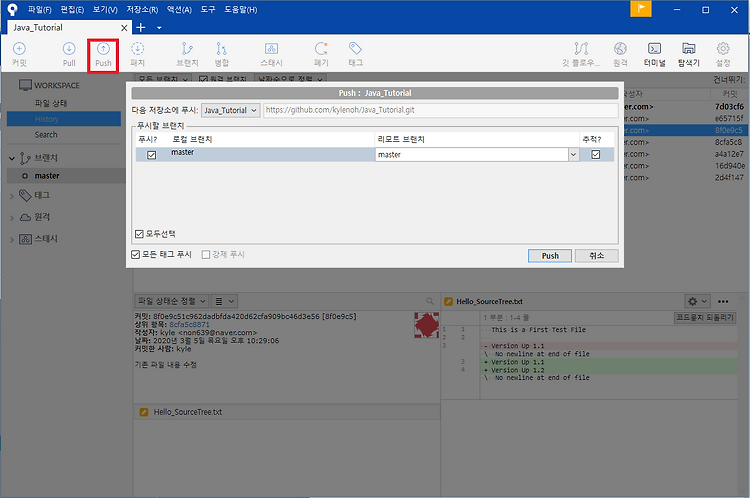The width and height of the screenshot is (750, 498).
Task: Select Hello_SourceTree.txt in the file list
Action: pos(287,412)
